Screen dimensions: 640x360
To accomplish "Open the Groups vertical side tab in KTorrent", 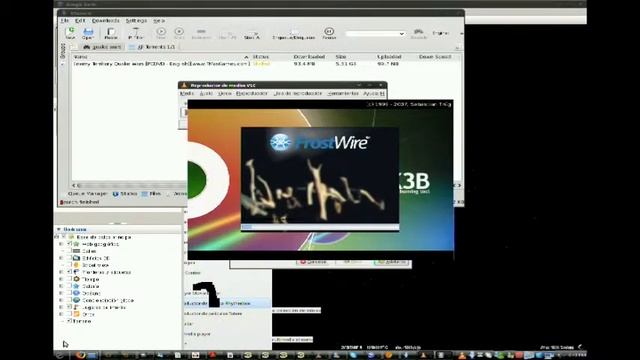I will 63,50.
